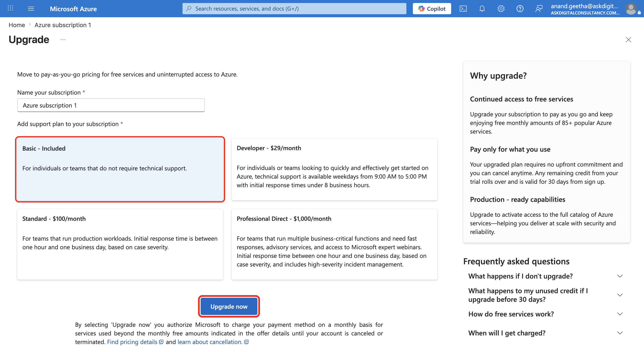Open Cloud Shell from the top bar
The height and width of the screenshot is (352, 644).
[x=463, y=9]
